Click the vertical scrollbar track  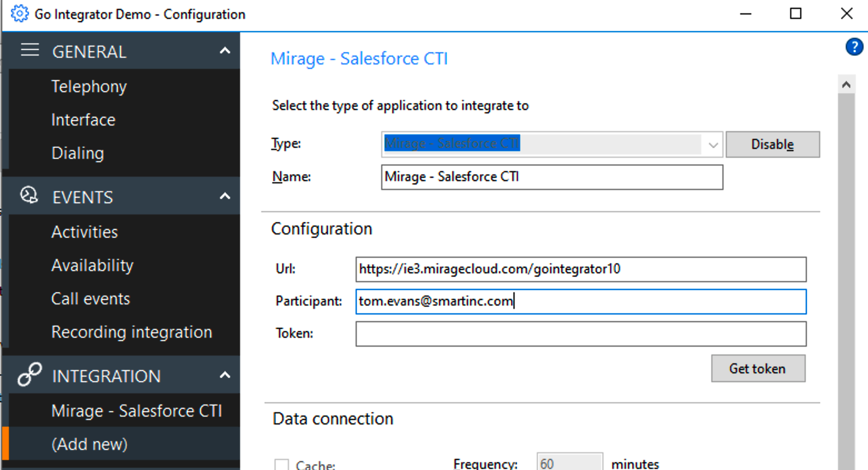(x=846, y=281)
